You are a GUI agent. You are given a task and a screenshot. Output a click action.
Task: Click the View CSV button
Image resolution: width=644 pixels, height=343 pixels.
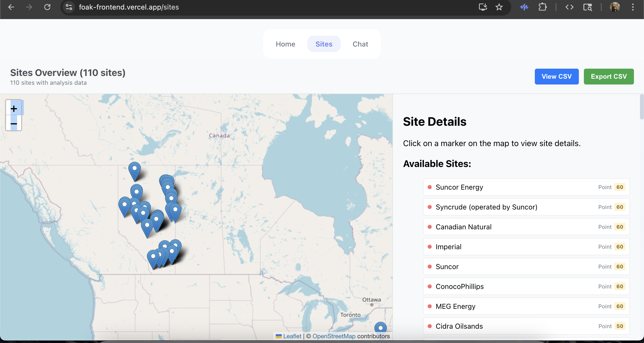tap(556, 76)
